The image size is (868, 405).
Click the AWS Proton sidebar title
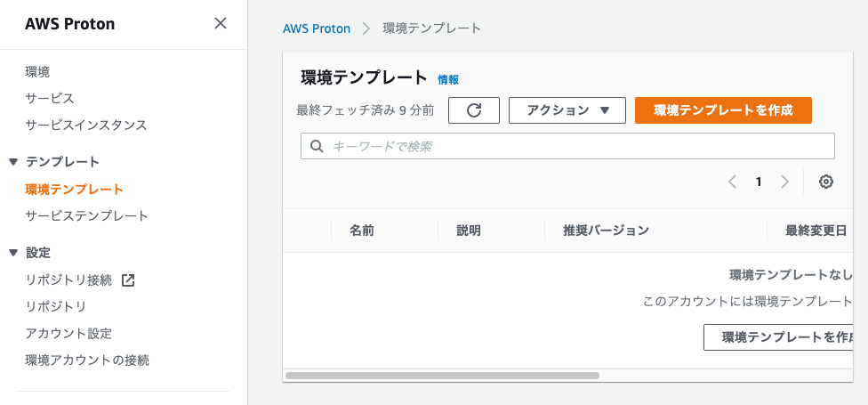click(x=69, y=24)
